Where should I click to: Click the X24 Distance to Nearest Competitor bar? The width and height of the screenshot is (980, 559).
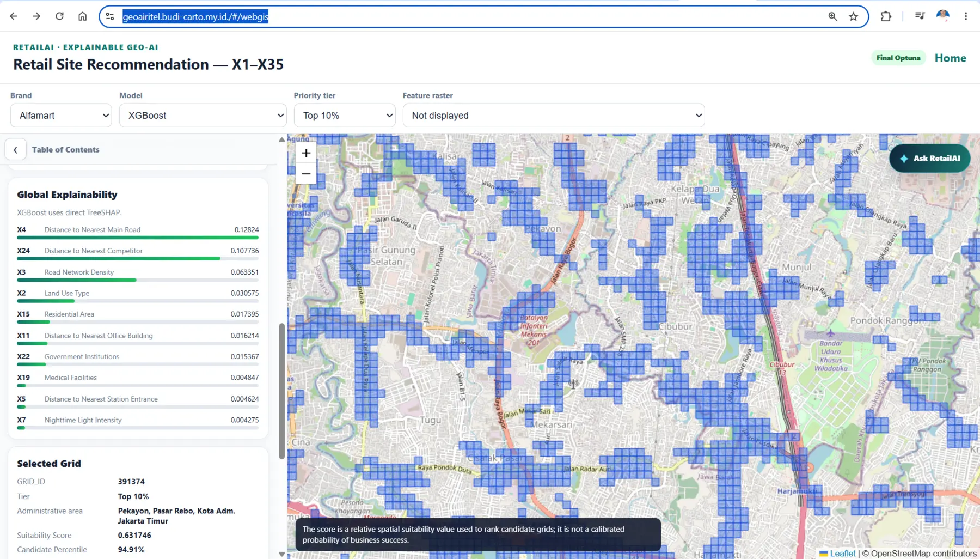tap(138, 259)
